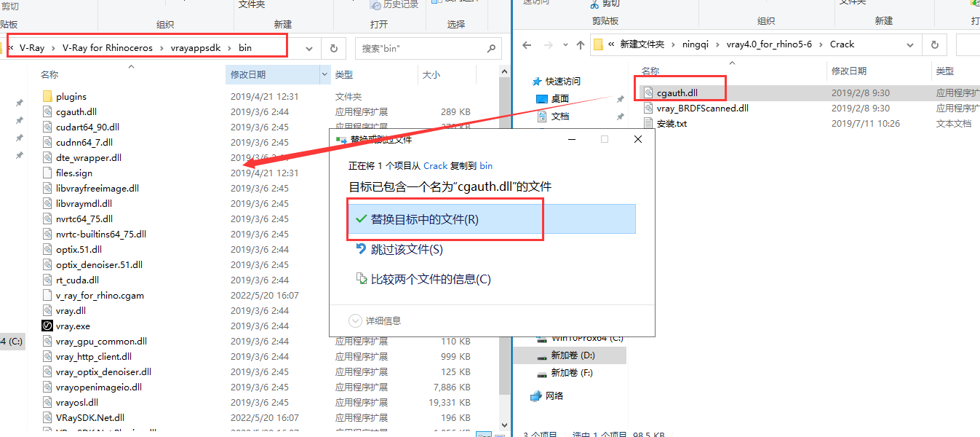Open 桌面 in quick access
980x437 pixels.
click(x=559, y=98)
